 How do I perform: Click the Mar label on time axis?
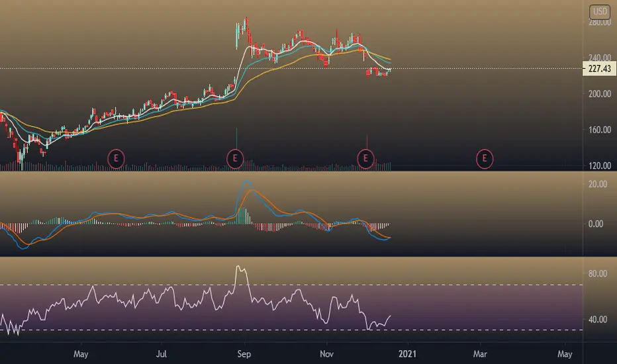[x=480, y=354]
